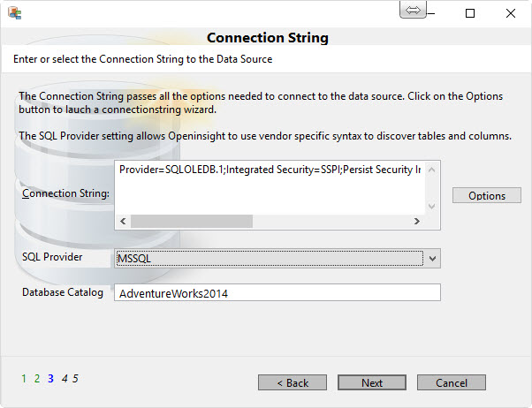
Task: Click the "Database Catalog" label
Action: click(x=63, y=292)
